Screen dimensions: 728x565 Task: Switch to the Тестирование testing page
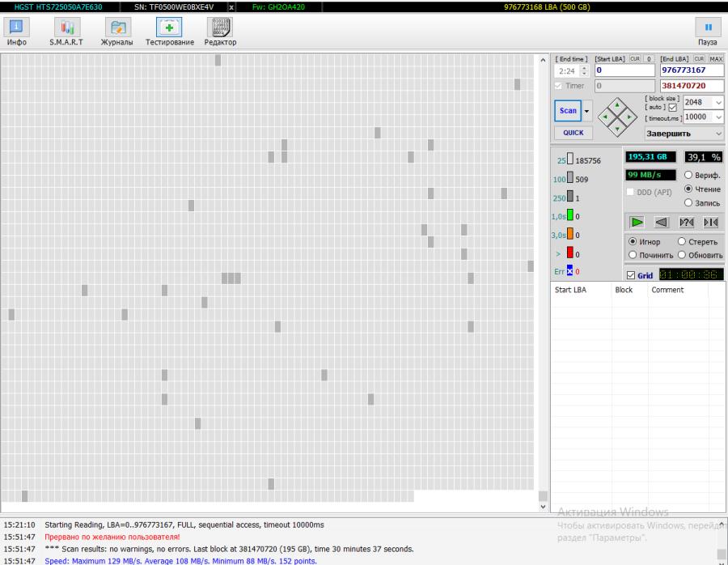pos(170,32)
